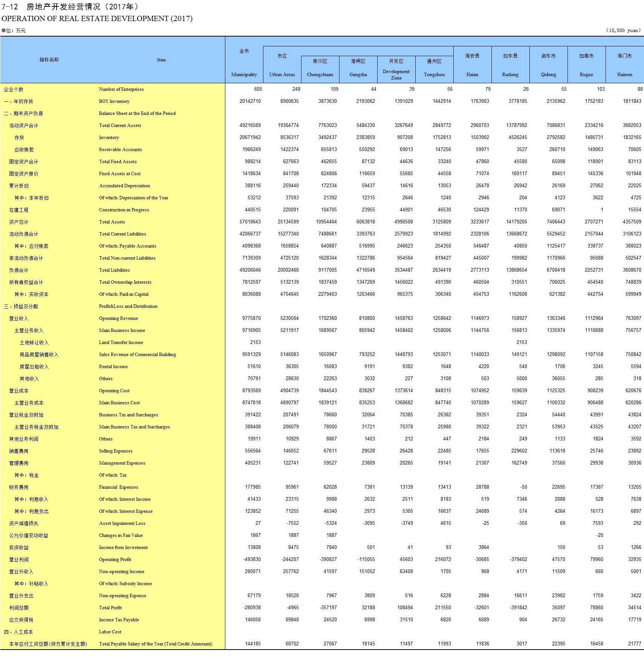Click the Construction in Progress row label
644x662 pixels.
(x=124, y=210)
